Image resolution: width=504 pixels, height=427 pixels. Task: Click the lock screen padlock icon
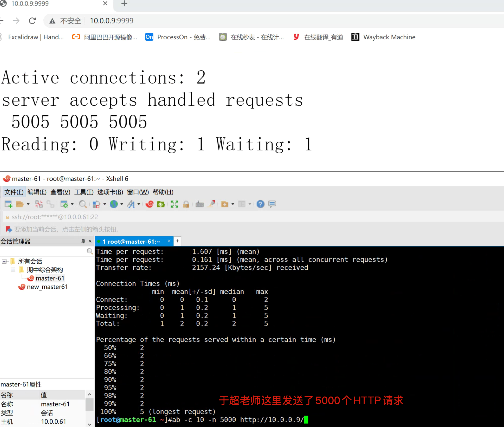[x=186, y=204]
